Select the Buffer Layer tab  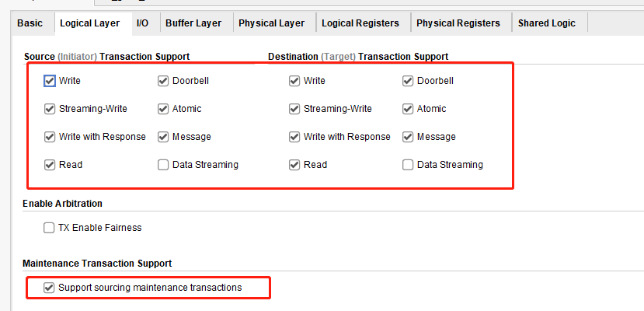tap(193, 23)
